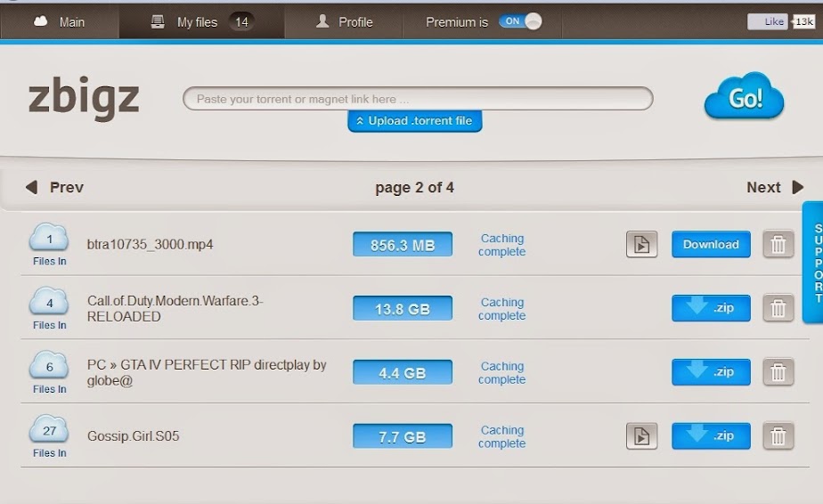Click the zbigz logo

click(x=84, y=98)
